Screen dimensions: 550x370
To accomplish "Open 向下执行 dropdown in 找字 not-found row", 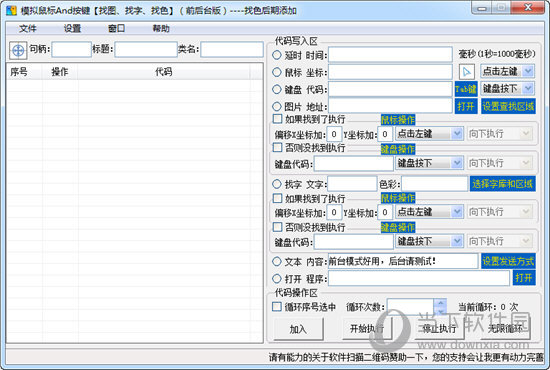I will click(x=499, y=241).
